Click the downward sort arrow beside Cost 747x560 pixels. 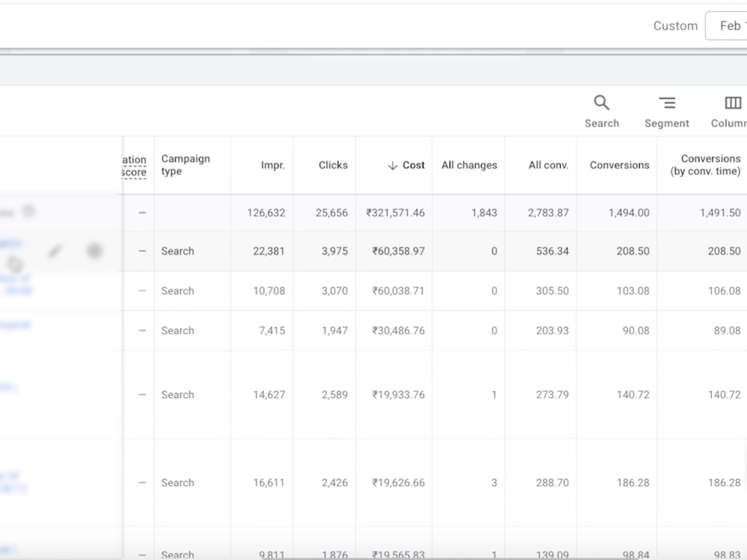click(x=393, y=165)
